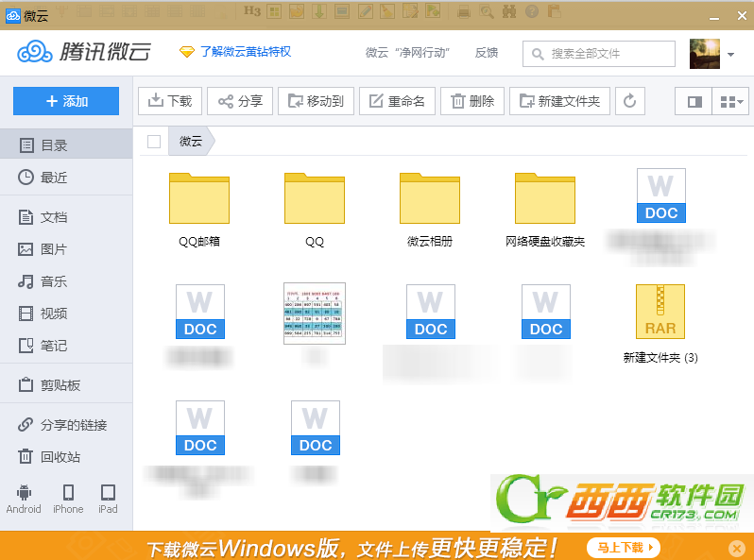The image size is (754, 560).
Task: Select 图片 in the sidebar
Action: [66, 249]
